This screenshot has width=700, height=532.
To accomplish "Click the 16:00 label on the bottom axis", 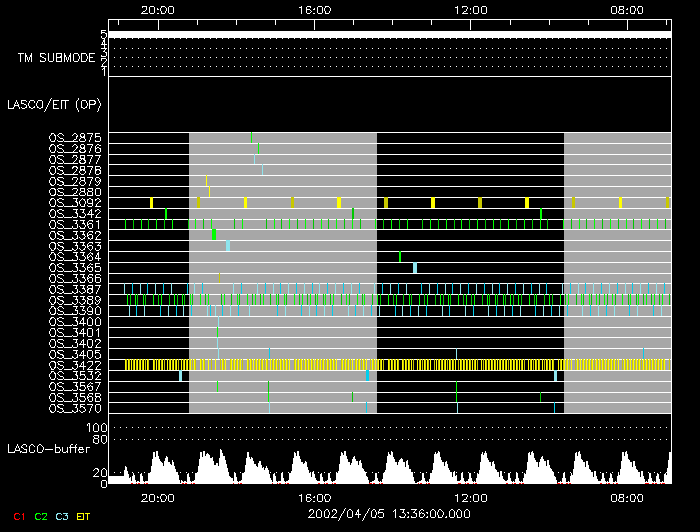I will coord(314,496).
